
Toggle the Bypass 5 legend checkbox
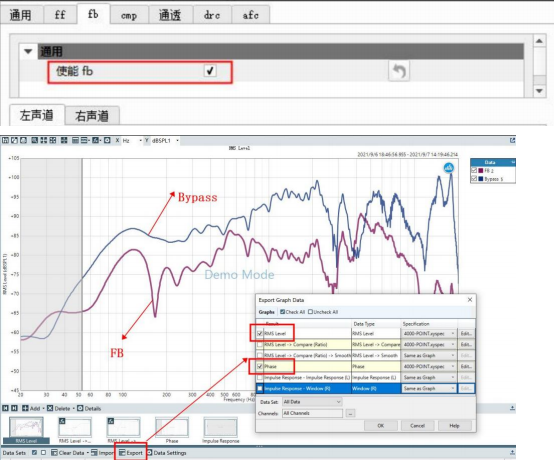pos(474,179)
